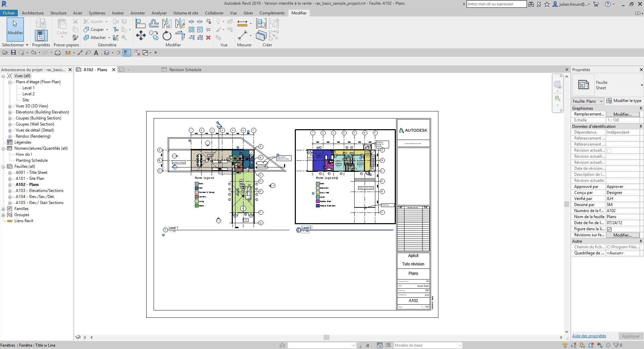
Task: Toggle the Révision actuelle checkbox
Action: tap(609, 151)
